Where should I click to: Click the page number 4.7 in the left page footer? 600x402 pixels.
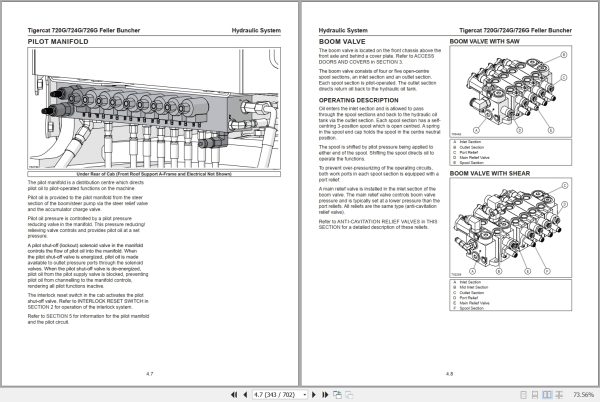[x=150, y=374]
